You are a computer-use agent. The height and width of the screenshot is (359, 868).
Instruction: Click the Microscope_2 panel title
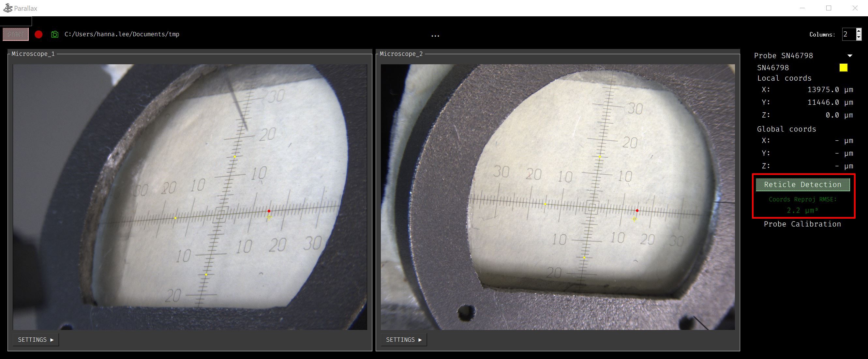(401, 54)
